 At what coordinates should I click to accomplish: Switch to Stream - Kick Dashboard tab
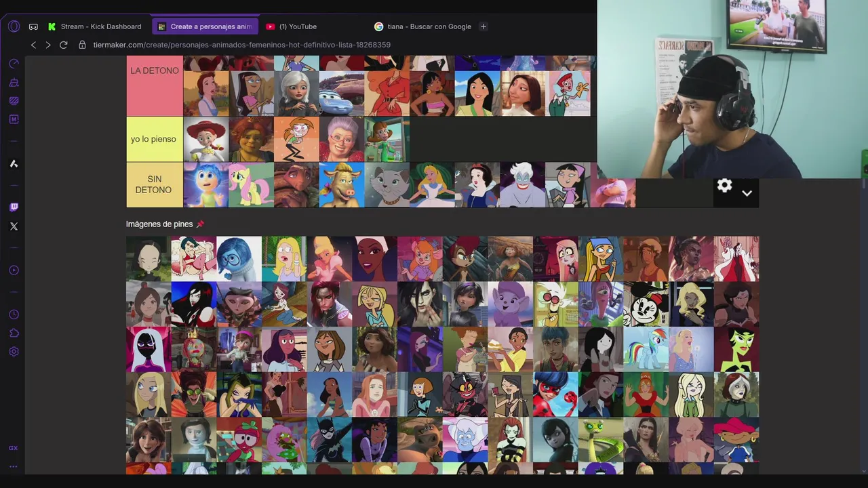pos(96,26)
